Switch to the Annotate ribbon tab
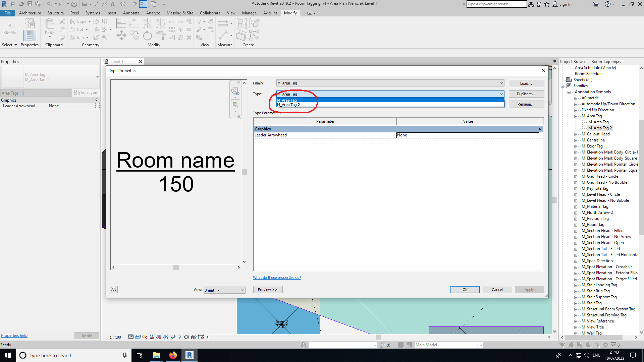Image resolution: width=644 pixels, height=362 pixels. [x=131, y=13]
